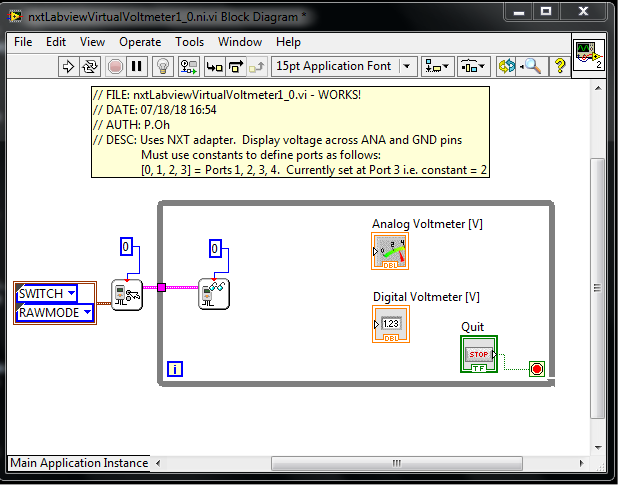Image resolution: width=618 pixels, height=485 pixels.
Task: Minimize the Block Diagram window
Action: click(x=518, y=12)
